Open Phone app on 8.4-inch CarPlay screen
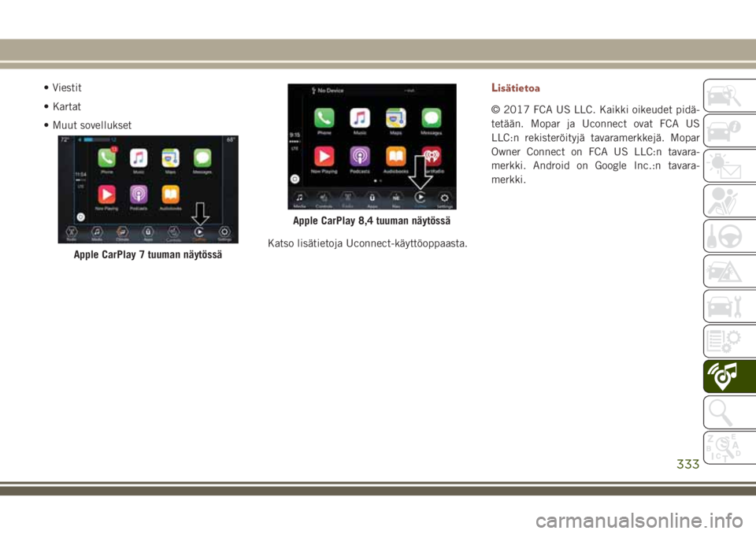The image size is (756, 534). [324, 117]
